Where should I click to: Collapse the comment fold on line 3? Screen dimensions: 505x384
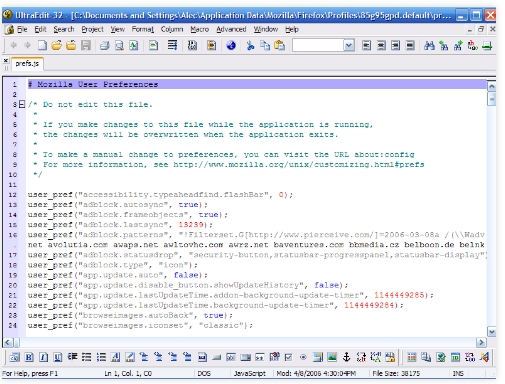coord(22,104)
